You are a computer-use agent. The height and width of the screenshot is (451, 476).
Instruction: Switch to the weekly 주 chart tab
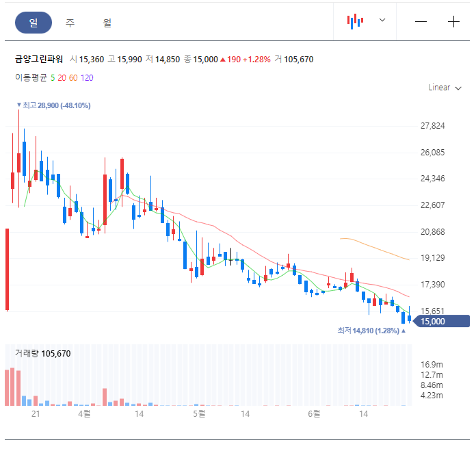click(70, 23)
